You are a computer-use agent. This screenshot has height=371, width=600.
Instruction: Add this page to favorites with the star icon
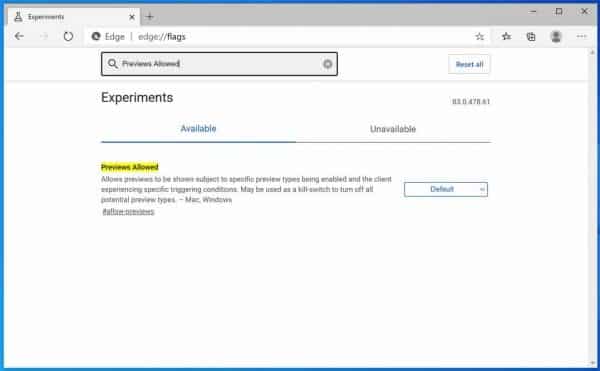479,36
